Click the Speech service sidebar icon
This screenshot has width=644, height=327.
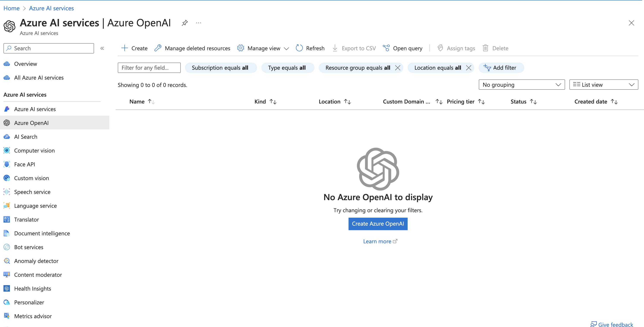(7, 192)
